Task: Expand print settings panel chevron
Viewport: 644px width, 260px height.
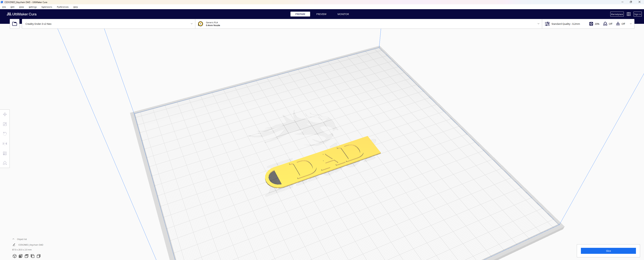Action: 631,24
